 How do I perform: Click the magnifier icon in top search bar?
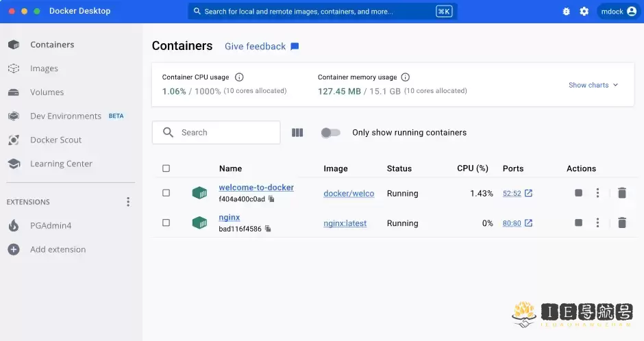[x=197, y=11]
